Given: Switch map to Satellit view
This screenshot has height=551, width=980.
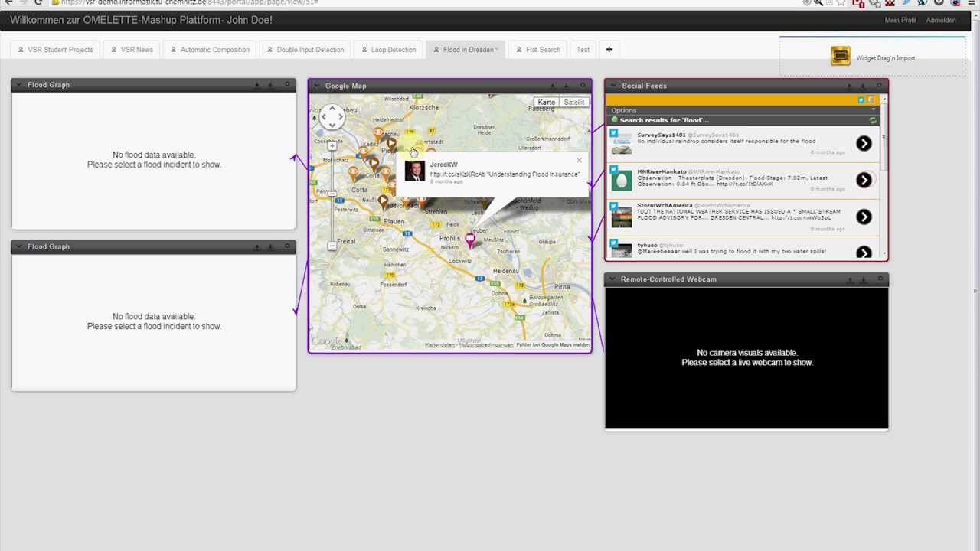Looking at the screenshot, I should pyautogui.click(x=573, y=102).
